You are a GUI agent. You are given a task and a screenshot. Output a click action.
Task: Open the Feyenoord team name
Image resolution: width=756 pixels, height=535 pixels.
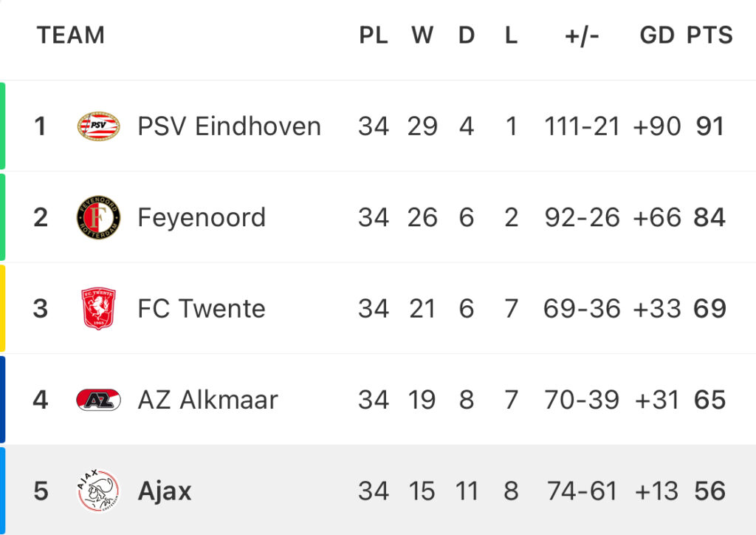(x=202, y=217)
